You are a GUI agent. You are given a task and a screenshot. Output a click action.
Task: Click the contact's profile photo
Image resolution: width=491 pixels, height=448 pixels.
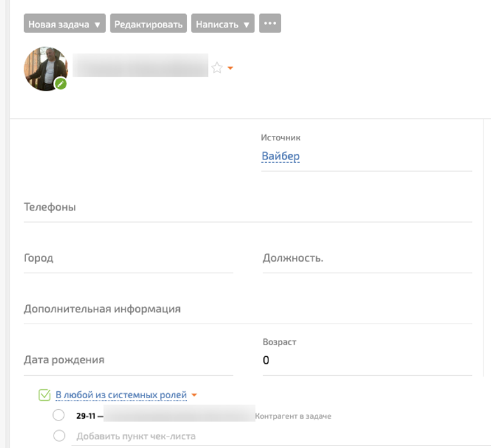(45, 68)
